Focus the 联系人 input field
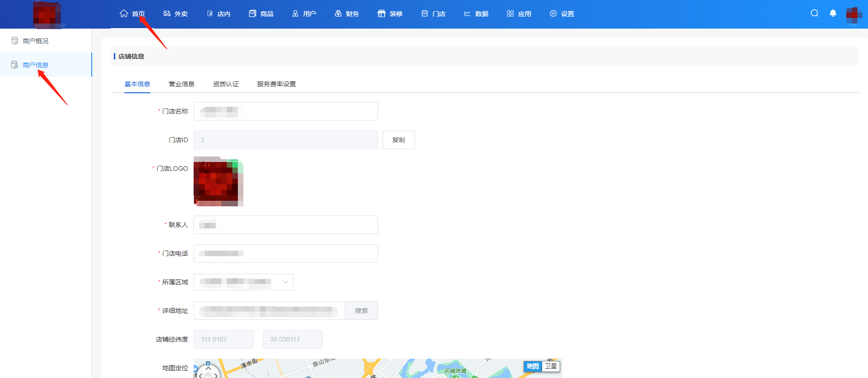Viewport: 868px width, 378px height. 286,225
